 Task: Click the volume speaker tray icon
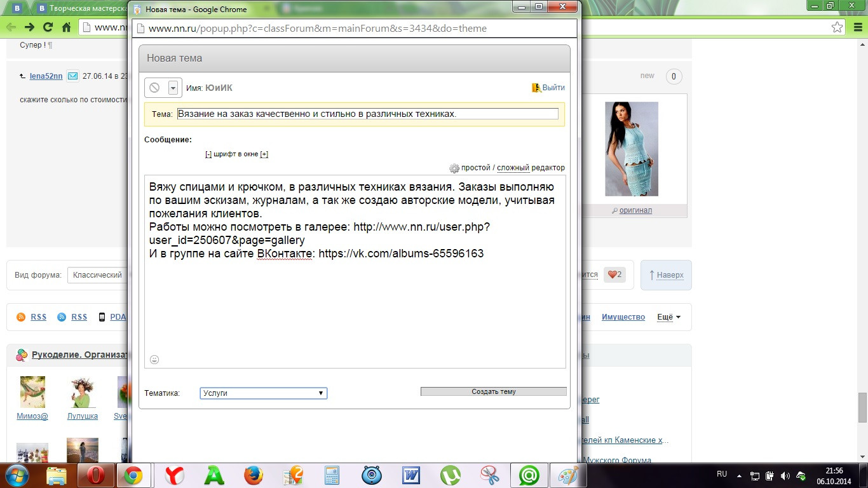[x=785, y=476]
